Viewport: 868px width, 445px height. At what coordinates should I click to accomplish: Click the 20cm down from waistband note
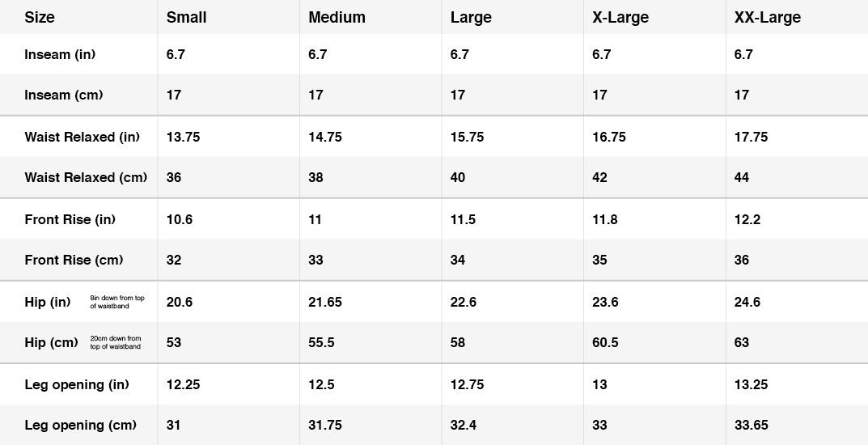pos(116,342)
